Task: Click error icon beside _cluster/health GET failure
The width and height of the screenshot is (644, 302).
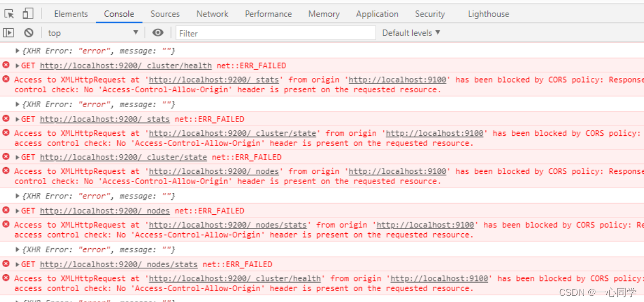Action: 6,65
